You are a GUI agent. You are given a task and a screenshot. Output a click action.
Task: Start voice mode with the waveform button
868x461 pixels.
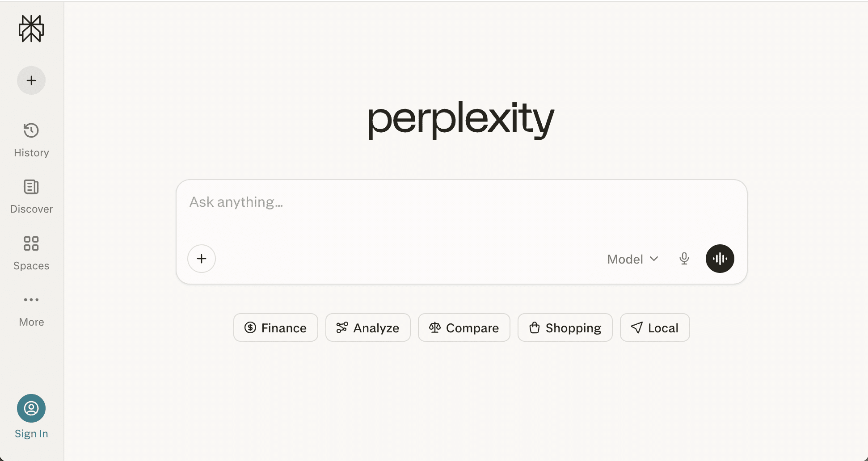[x=720, y=258]
